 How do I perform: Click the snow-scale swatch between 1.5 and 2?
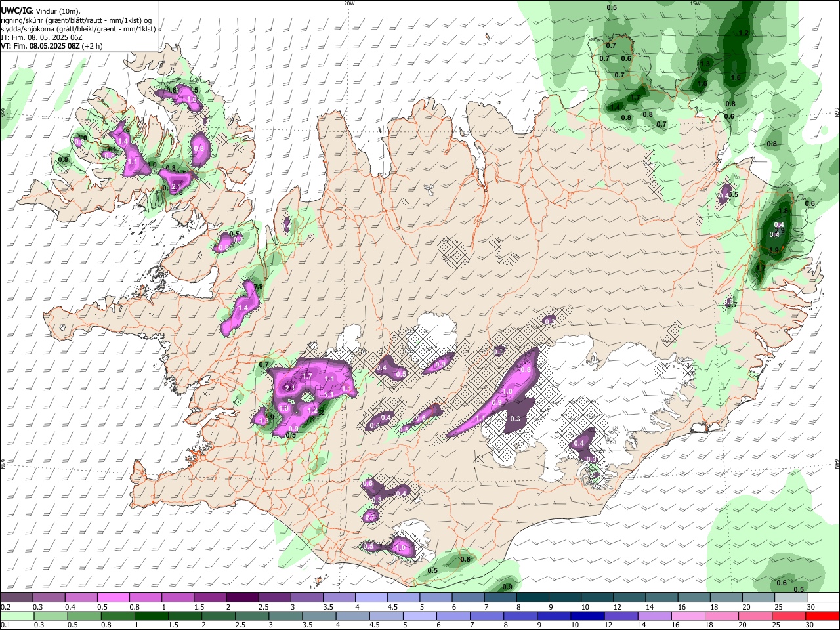[210, 598]
